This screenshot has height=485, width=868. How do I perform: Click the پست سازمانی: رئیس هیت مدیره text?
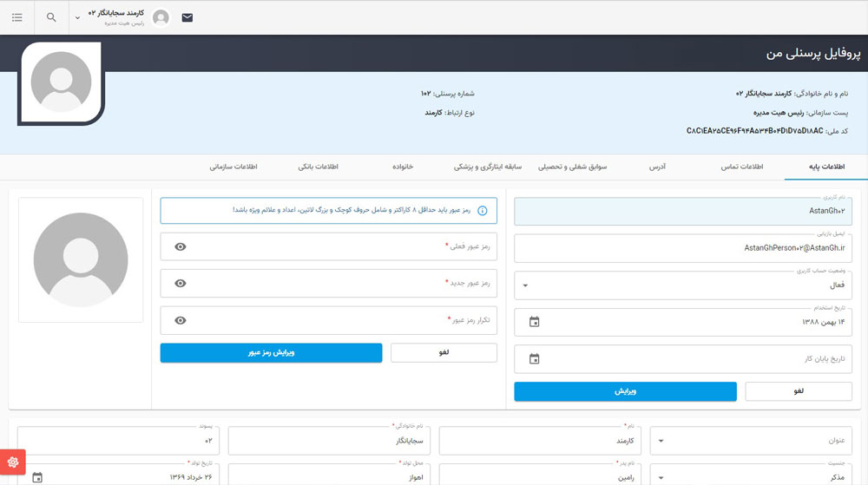coord(800,112)
